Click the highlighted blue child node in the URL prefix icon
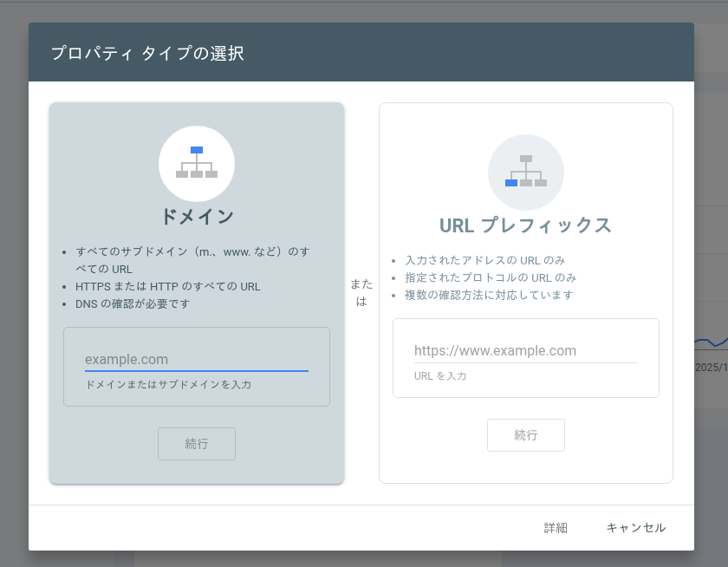The width and height of the screenshot is (728, 567). pyautogui.click(x=510, y=184)
